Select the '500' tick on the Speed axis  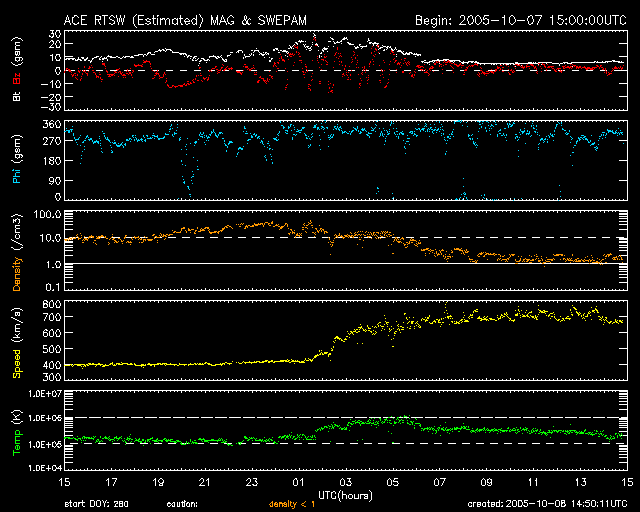pos(52,349)
